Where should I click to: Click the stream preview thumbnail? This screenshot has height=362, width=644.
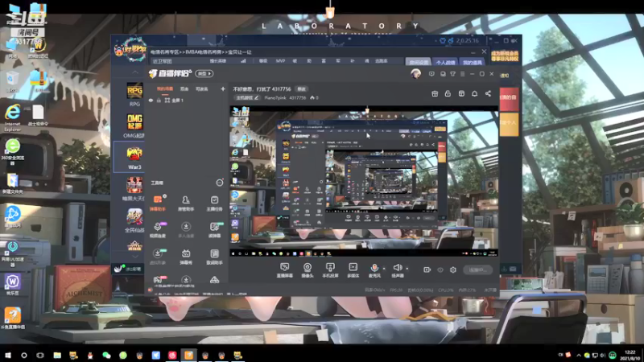click(x=364, y=182)
